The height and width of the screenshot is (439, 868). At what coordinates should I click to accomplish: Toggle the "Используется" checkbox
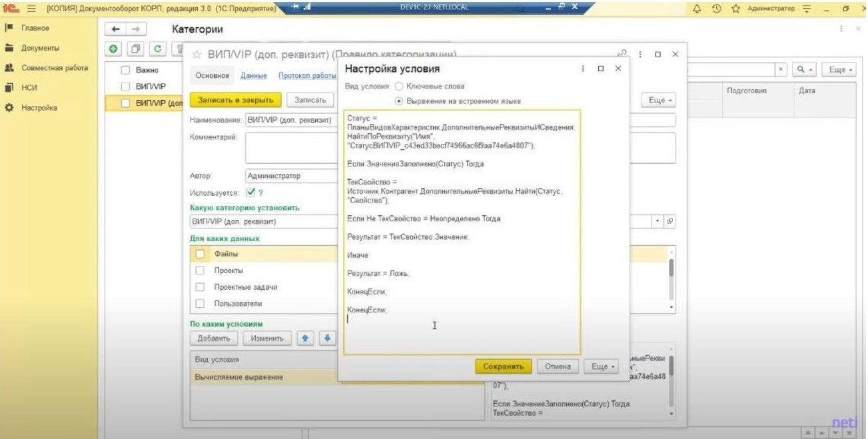click(250, 193)
